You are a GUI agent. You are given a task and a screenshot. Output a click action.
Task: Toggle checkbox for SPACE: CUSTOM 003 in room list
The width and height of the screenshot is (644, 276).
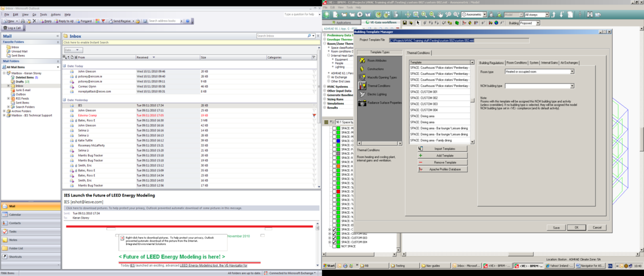click(x=335, y=238)
